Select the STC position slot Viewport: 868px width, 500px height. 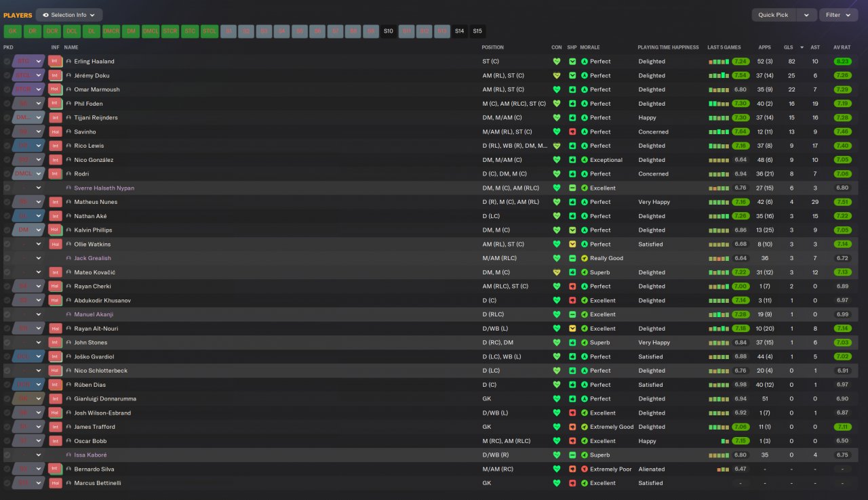[190, 31]
